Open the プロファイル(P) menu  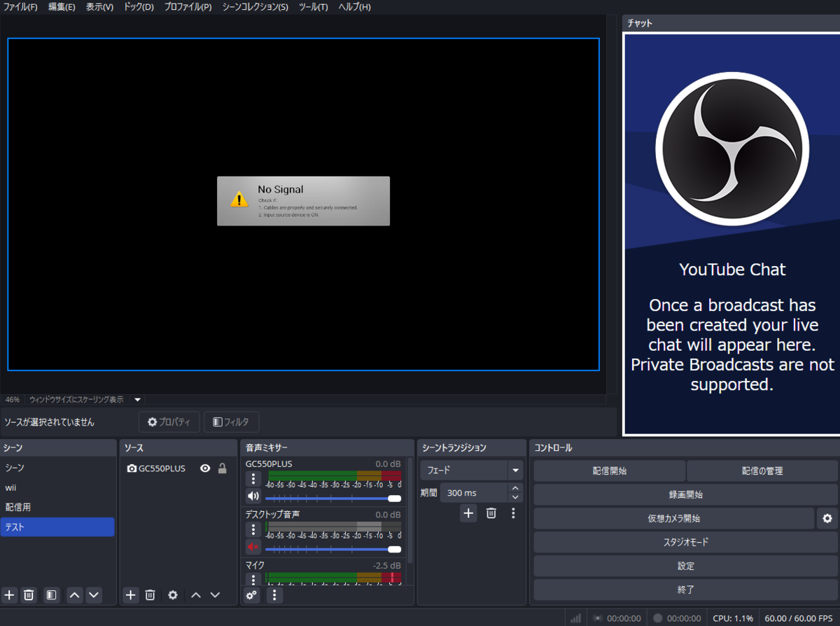(x=188, y=7)
